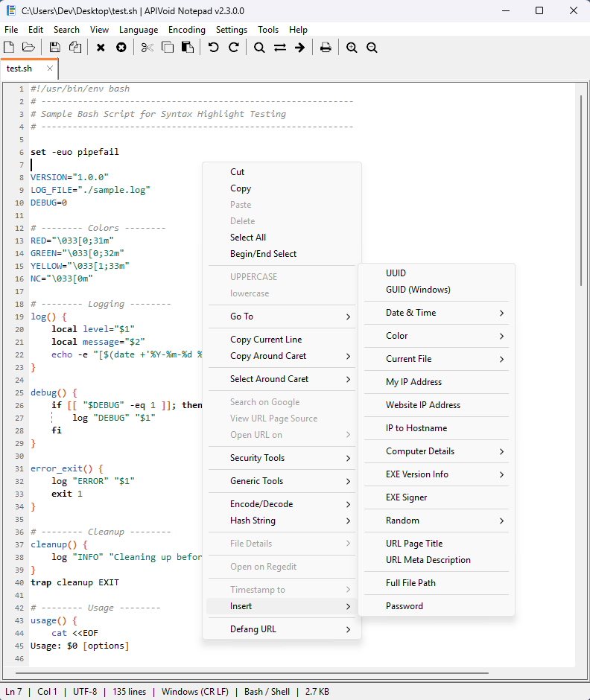Open the Help menu
Image resolution: width=590 pixels, height=700 pixels.
pyautogui.click(x=298, y=30)
